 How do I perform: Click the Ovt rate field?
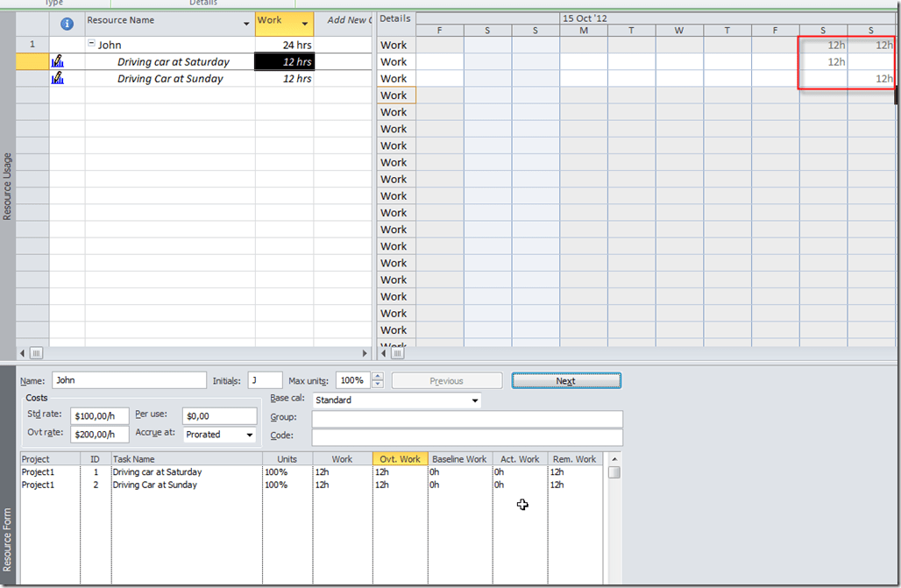(99, 435)
